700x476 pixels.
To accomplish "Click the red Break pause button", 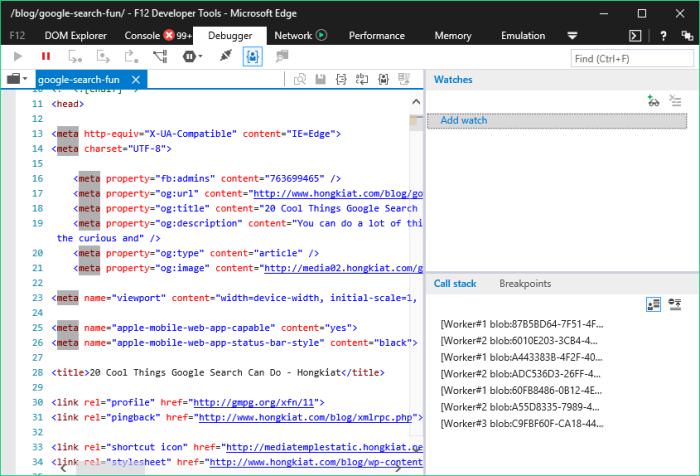I will [x=46, y=56].
